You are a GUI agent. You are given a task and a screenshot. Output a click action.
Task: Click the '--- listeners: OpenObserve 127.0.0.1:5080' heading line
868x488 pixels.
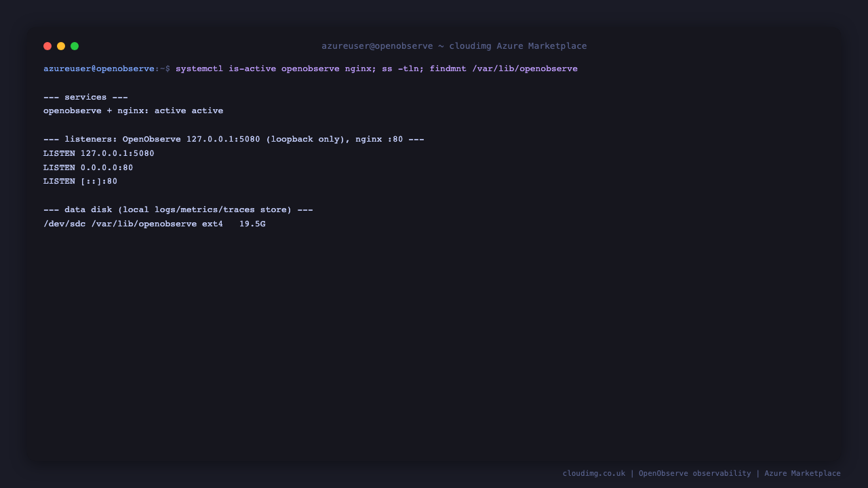234,139
